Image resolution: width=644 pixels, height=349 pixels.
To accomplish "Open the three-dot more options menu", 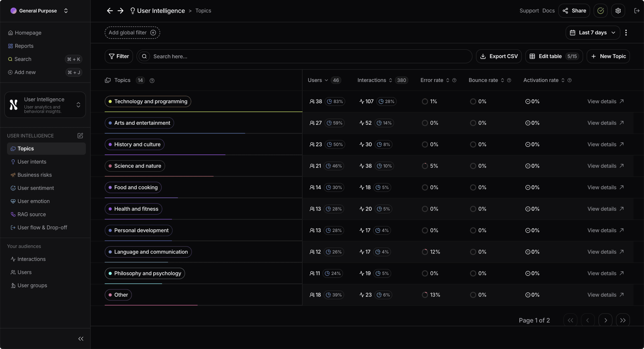I will pyautogui.click(x=626, y=33).
